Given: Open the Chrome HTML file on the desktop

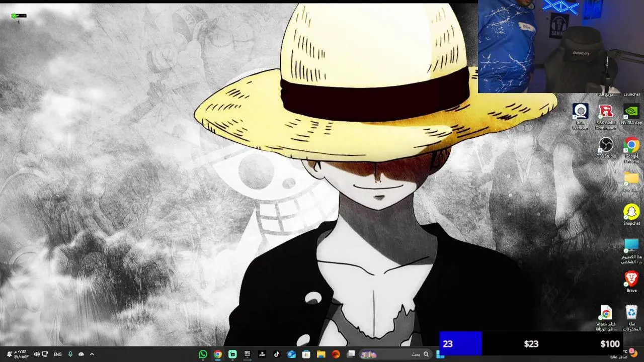Looking at the screenshot, I should (x=606, y=318).
